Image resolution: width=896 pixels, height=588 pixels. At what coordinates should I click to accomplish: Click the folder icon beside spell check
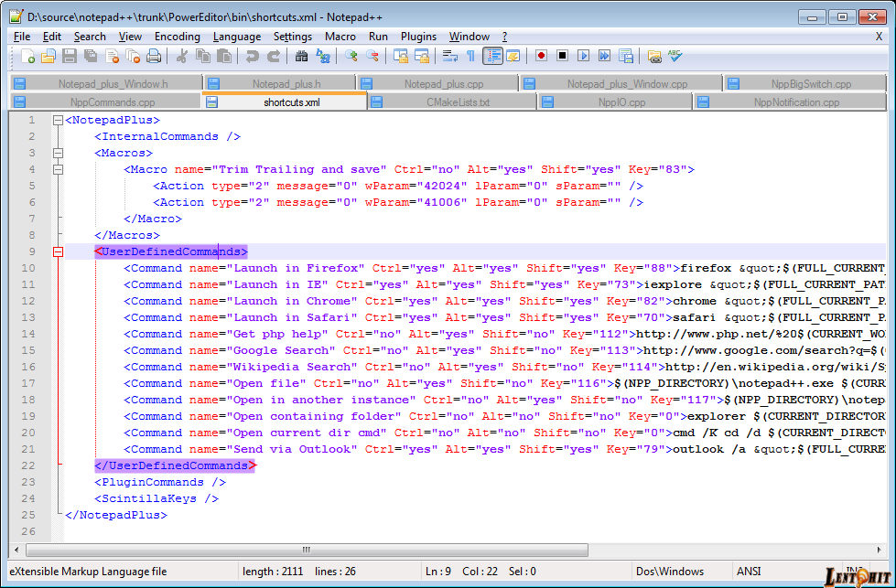654,56
